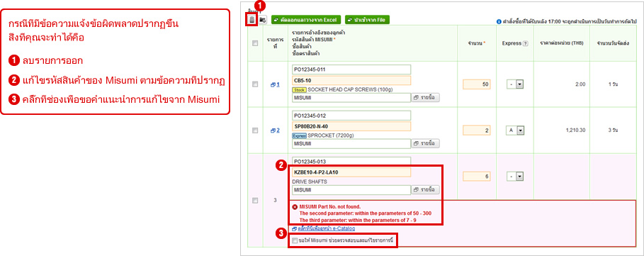Image resolution: width=644 pixels, height=256 pixels.
Task: Click the import from File button
Action: click(x=367, y=20)
